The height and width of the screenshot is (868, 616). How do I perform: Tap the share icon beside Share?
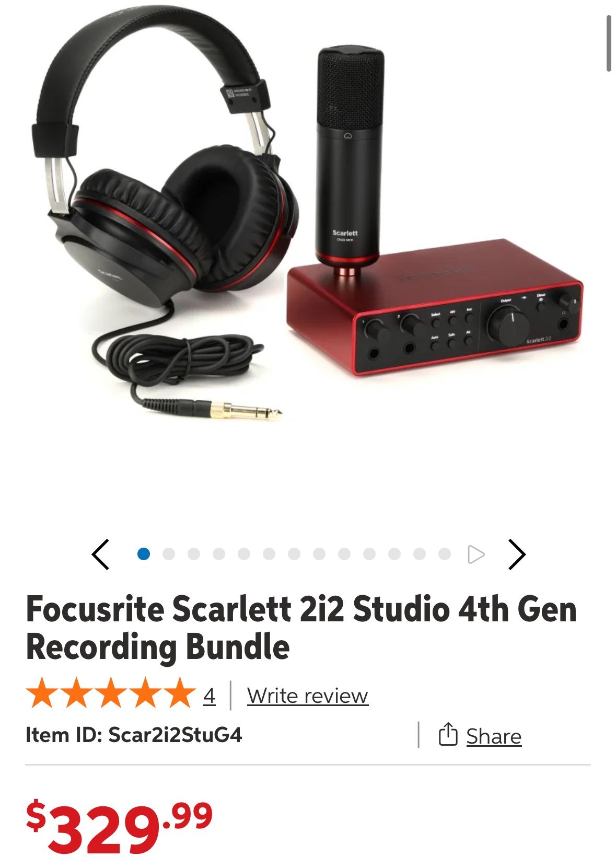pyautogui.click(x=448, y=735)
